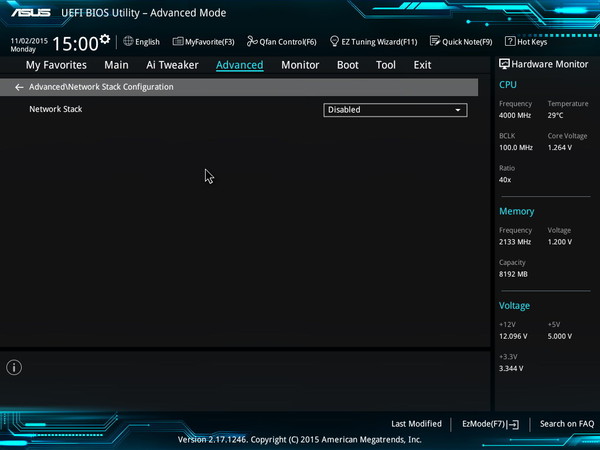Switch to the Main tab
600x450 pixels.
[x=116, y=65]
